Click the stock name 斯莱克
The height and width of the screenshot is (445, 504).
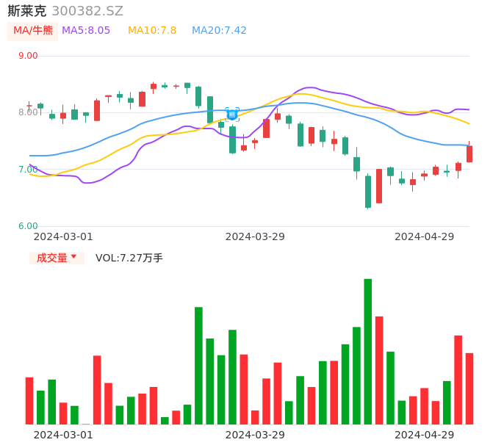pyautogui.click(x=27, y=11)
